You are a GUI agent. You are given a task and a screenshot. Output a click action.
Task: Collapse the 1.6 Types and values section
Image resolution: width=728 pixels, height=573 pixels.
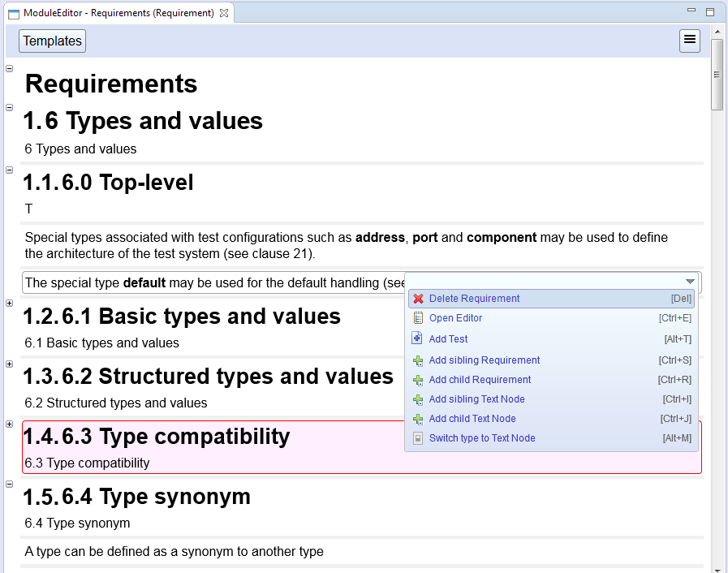pos(9,108)
